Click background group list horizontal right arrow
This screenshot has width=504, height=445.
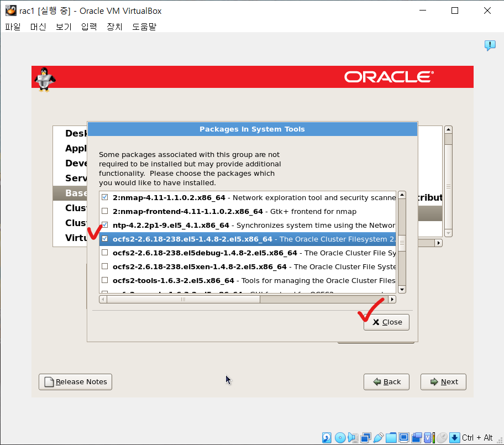click(438, 243)
